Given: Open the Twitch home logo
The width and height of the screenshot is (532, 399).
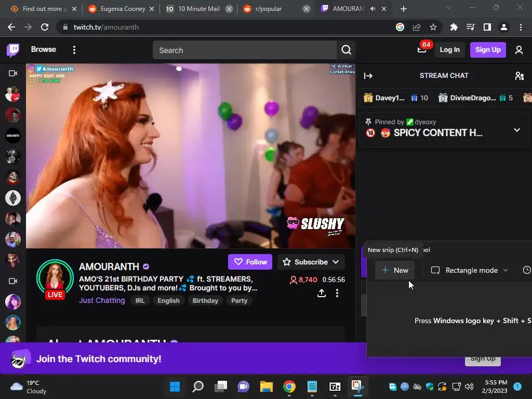Looking at the screenshot, I should click(x=13, y=50).
